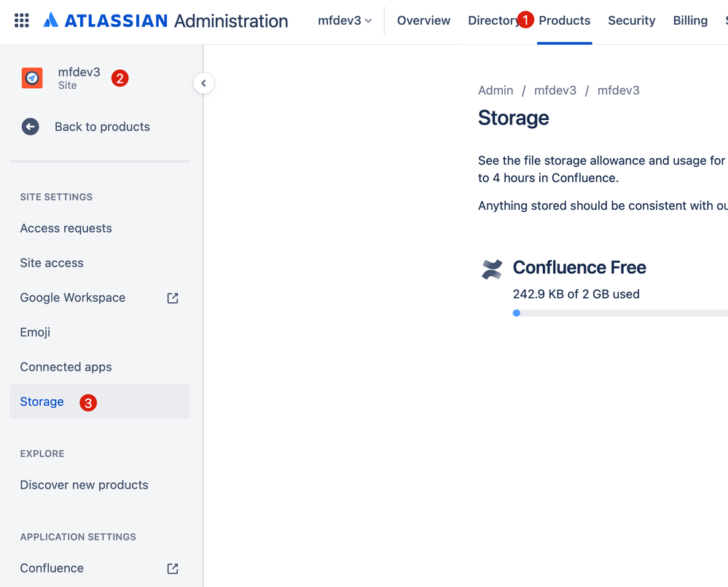728x587 pixels.
Task: Click the Admin breadcrumb link
Action: pyautogui.click(x=496, y=90)
